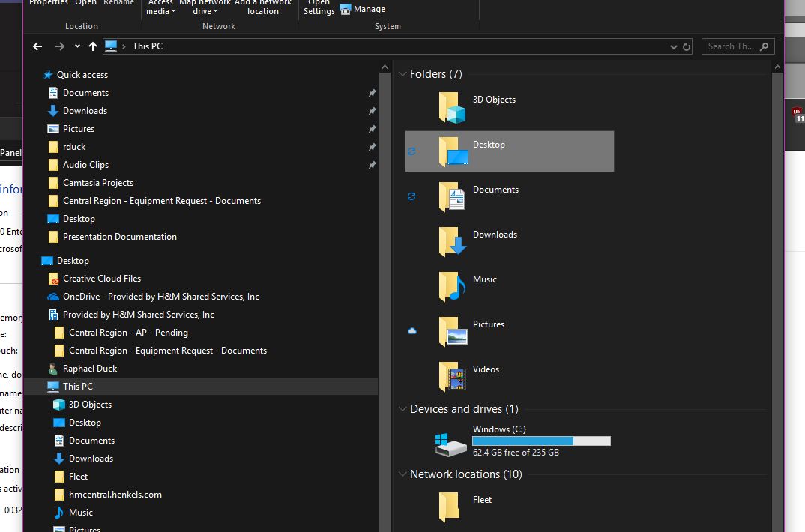Select the 3D Objects folder icon in Folders group

coord(452,107)
